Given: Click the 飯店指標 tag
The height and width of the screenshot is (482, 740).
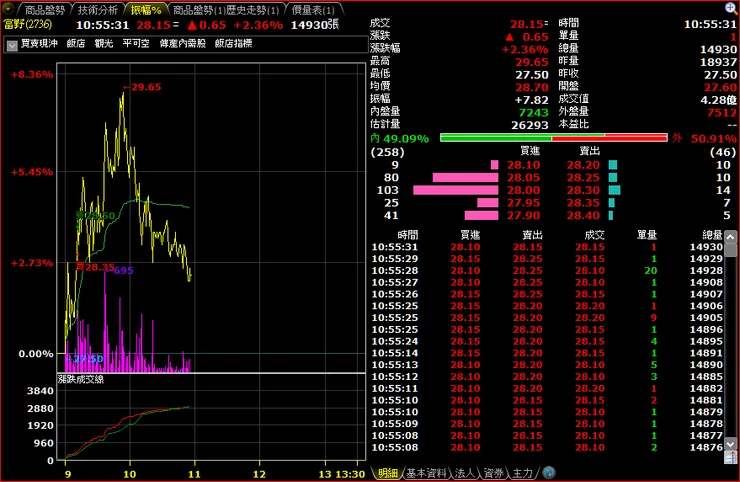Looking at the screenshot, I should tap(234, 43).
